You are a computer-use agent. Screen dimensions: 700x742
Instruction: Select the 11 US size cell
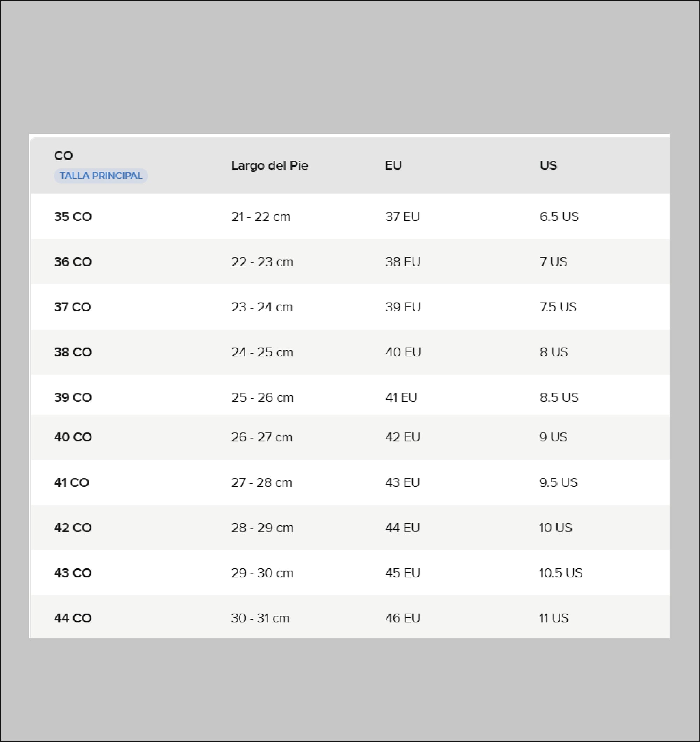coord(554,618)
